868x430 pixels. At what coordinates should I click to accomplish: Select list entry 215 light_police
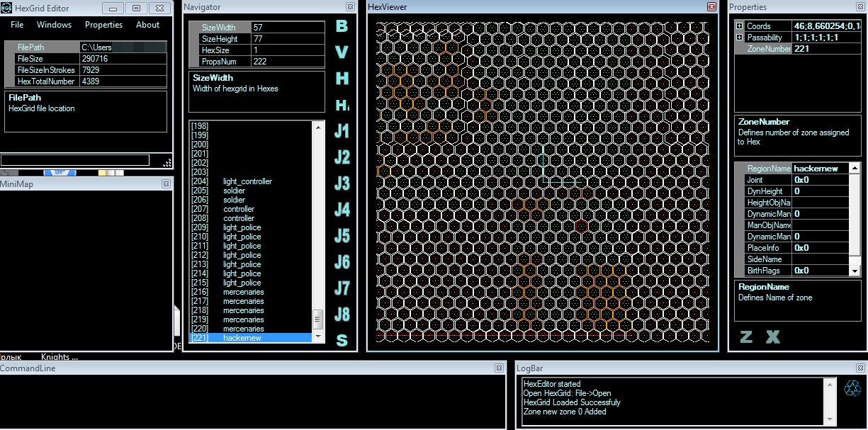[251, 283]
